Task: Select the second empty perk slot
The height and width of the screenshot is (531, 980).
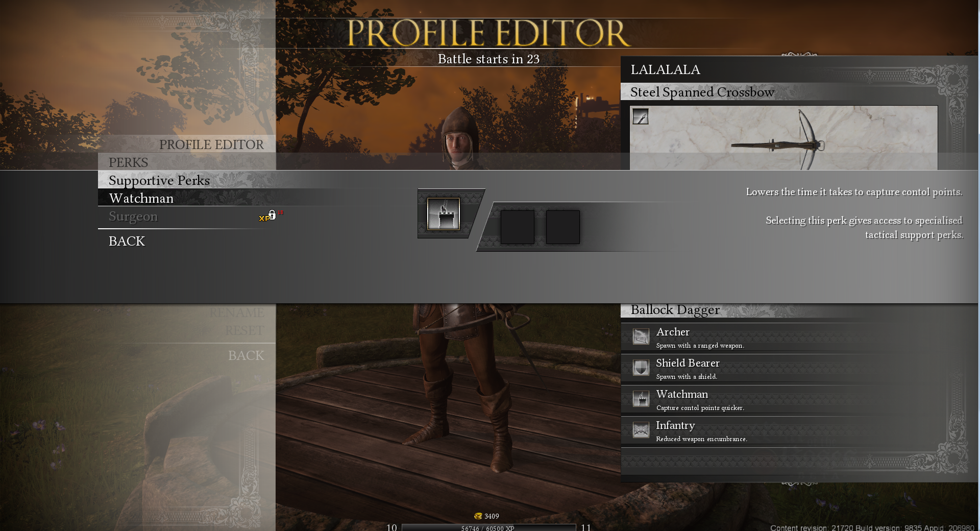Action: 562,227
